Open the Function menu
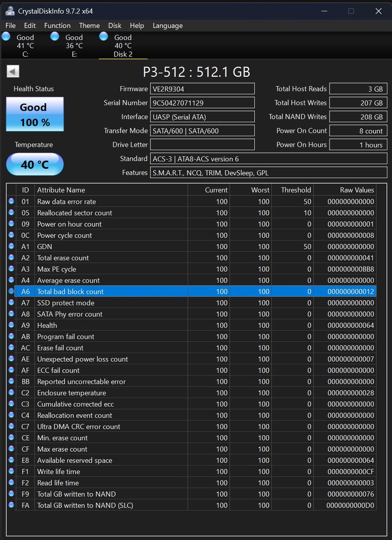Screen dimensions: 392x540 point(57,25)
